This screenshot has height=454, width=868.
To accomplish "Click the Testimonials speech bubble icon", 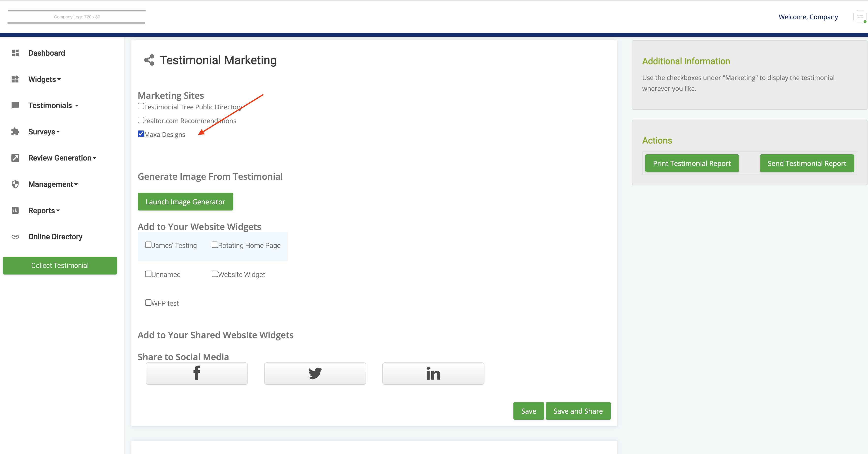I will (15, 105).
